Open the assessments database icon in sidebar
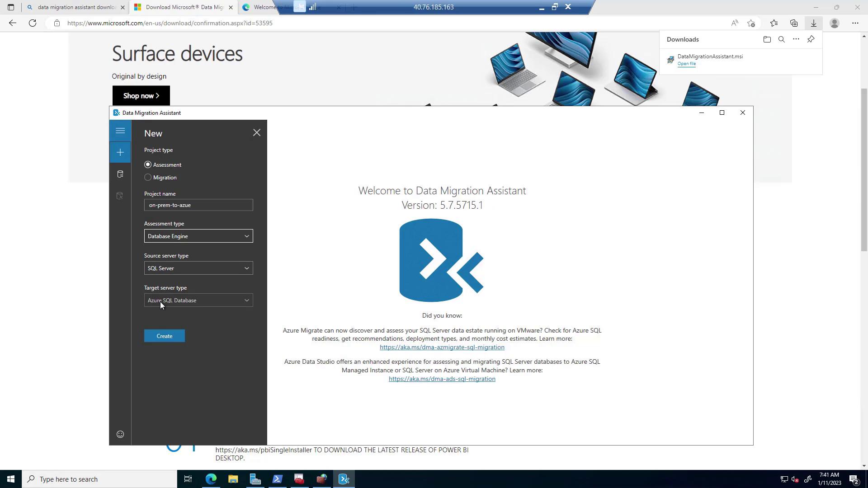Viewport: 868px width, 488px height. [x=120, y=174]
